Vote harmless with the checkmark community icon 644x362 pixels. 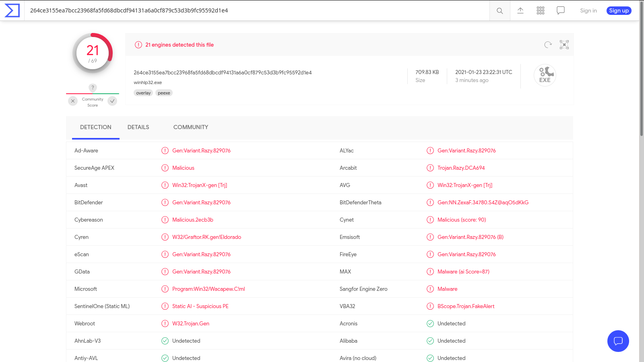coord(112,101)
